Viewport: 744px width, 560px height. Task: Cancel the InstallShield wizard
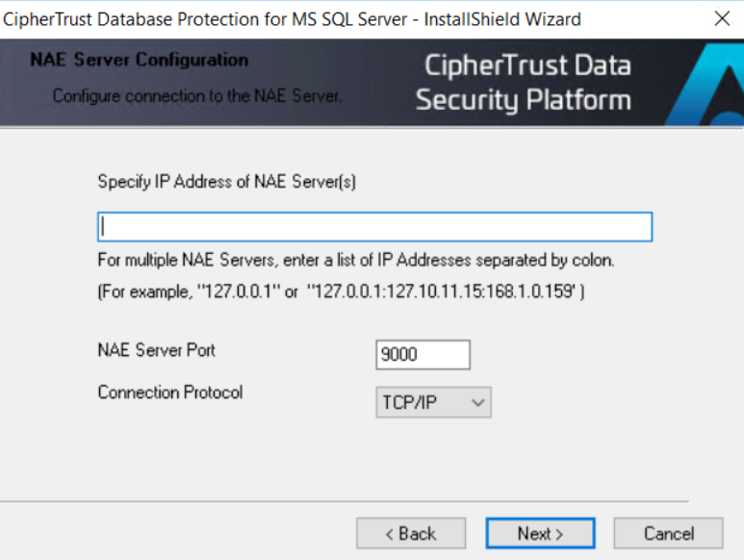pos(669,533)
